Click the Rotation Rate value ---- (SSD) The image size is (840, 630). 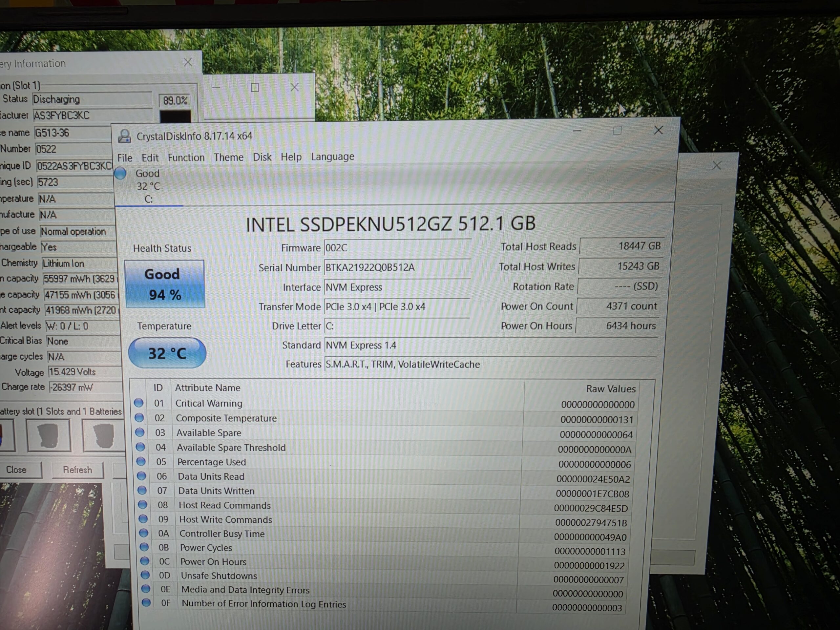coord(620,286)
